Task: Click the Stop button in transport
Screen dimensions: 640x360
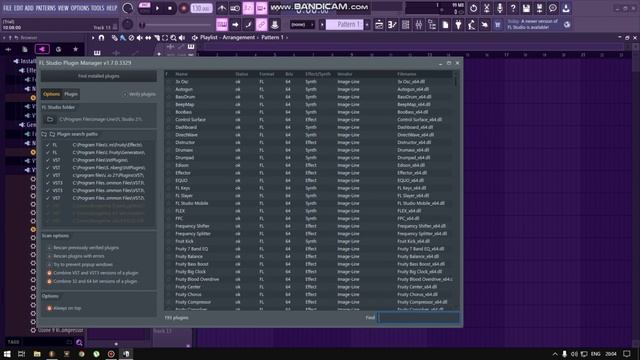Action: tap(170, 8)
